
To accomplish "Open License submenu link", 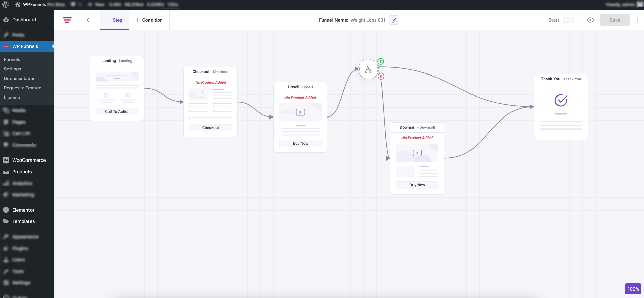I will pos(12,97).
